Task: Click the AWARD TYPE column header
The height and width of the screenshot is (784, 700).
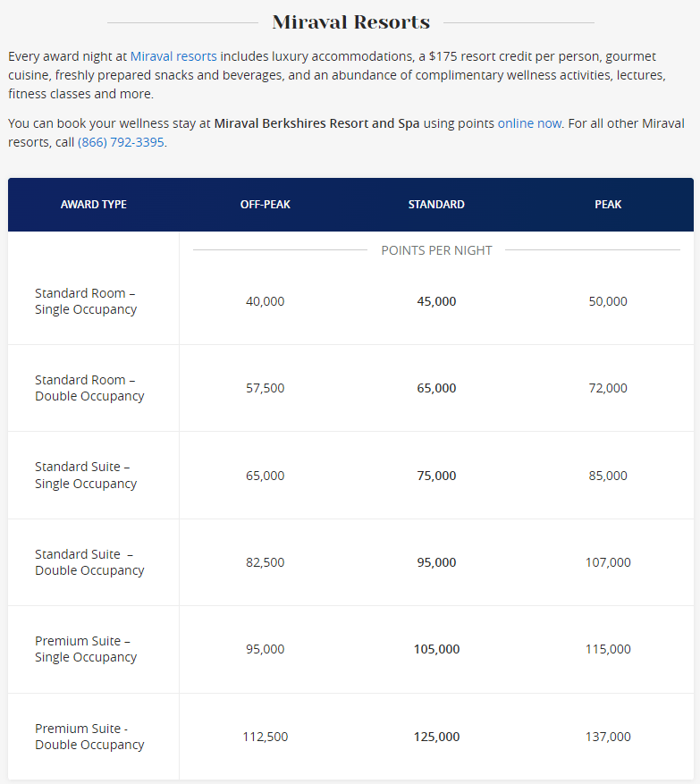Action: (x=94, y=205)
